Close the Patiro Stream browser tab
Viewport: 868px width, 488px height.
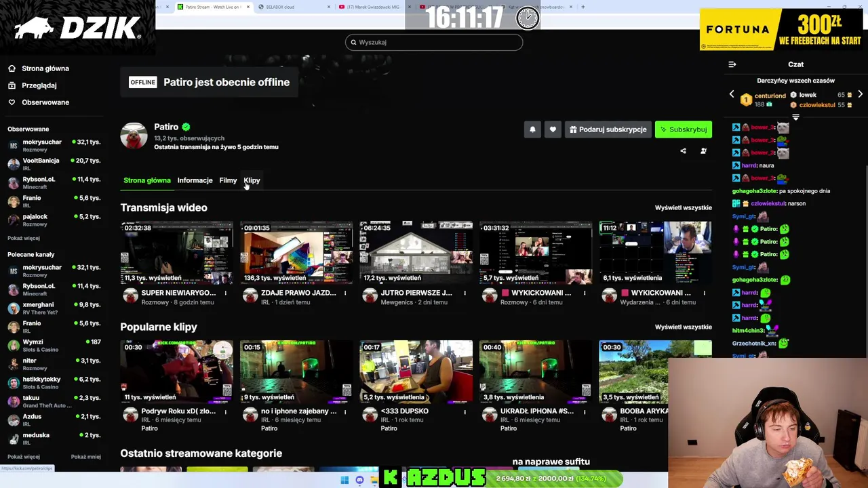point(248,7)
